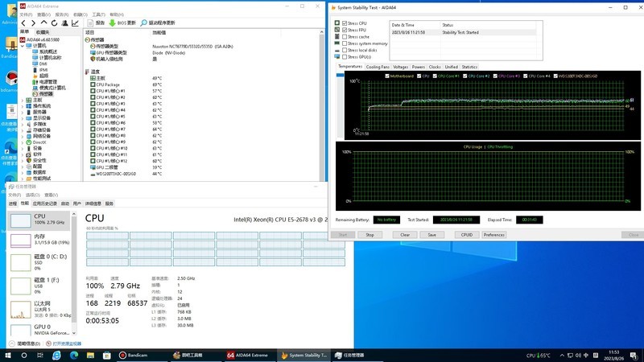
Task: Open the 报告 report icon in toolbar
Action: (x=90, y=23)
